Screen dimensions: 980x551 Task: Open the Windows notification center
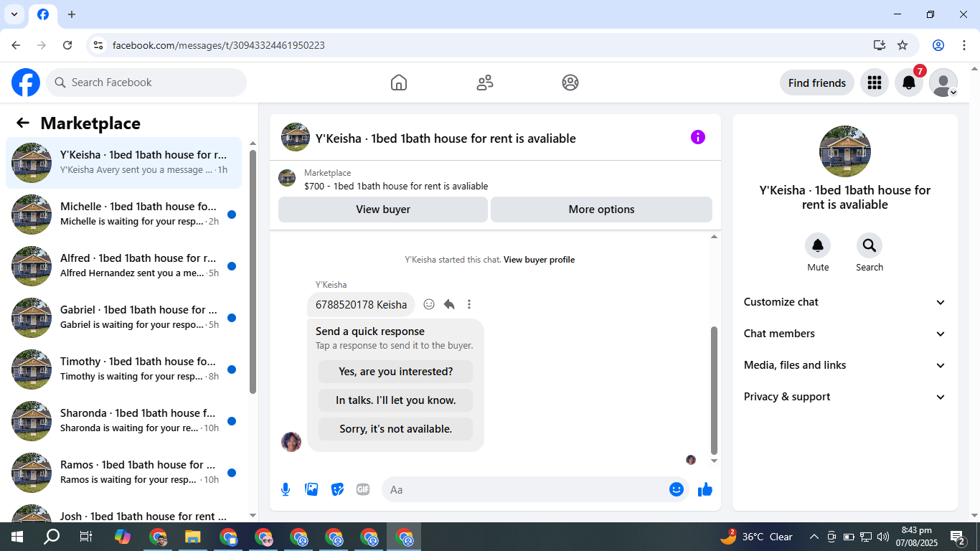(957, 537)
